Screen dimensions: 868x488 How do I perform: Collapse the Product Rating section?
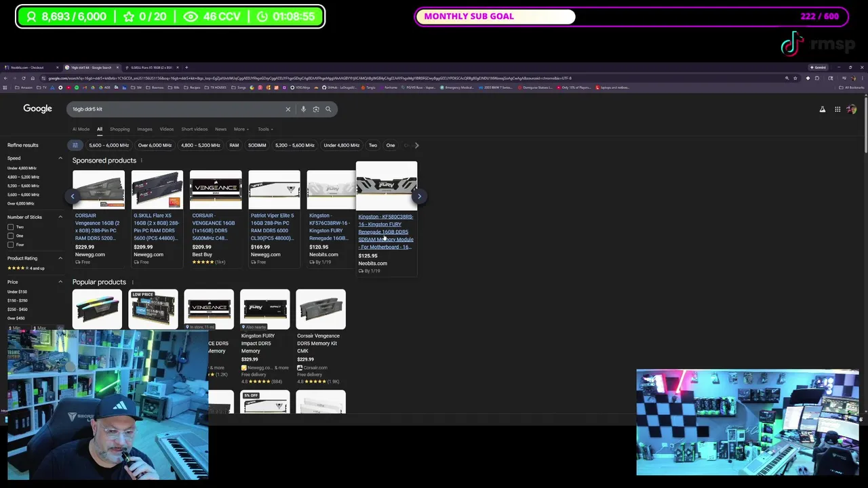tap(60, 258)
